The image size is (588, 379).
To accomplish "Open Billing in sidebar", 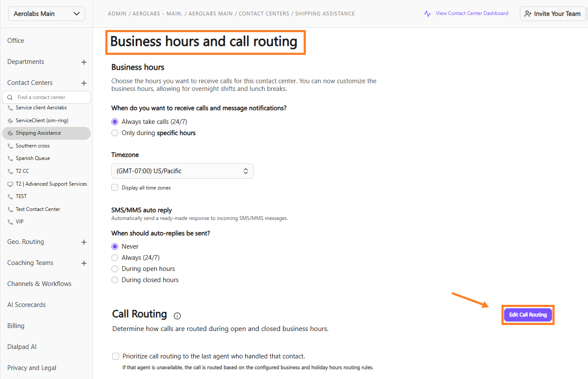I will 16,326.
